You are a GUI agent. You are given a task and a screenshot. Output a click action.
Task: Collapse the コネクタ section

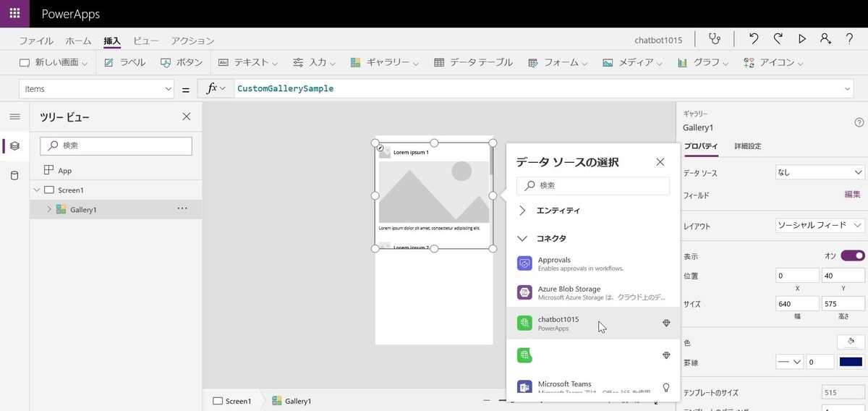(522, 238)
